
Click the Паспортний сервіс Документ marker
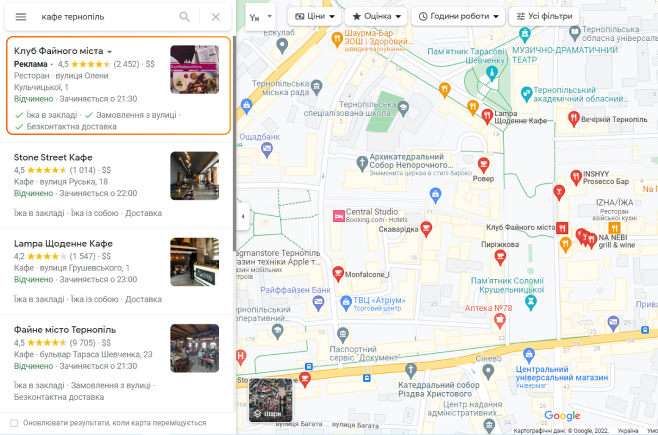click(343, 334)
